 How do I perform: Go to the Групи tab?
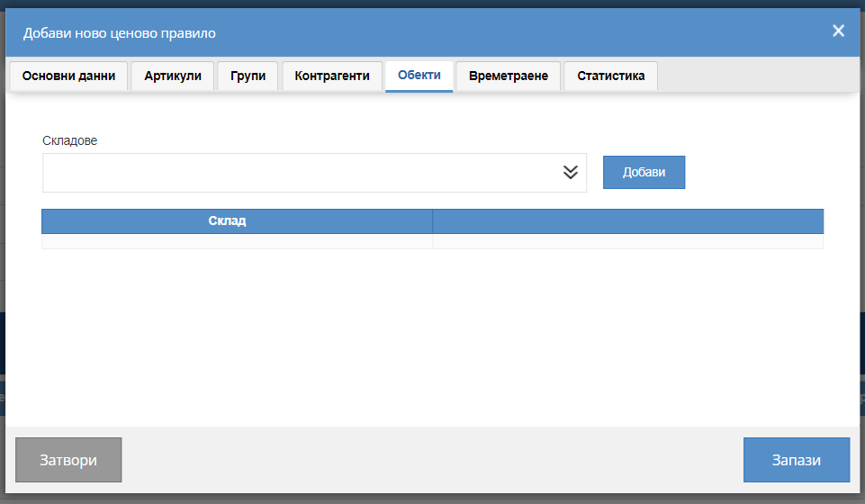coord(248,76)
